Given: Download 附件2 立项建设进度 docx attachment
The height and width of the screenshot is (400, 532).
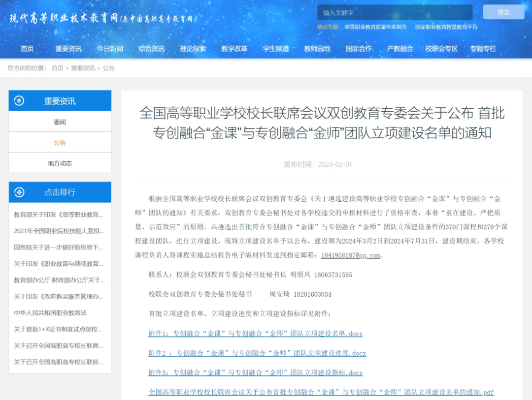Looking at the screenshot, I should pos(256,353).
